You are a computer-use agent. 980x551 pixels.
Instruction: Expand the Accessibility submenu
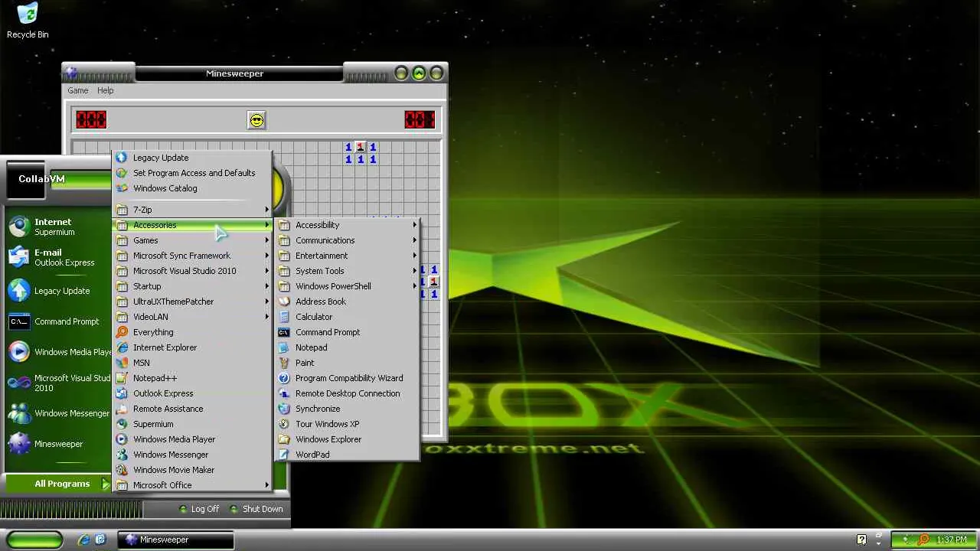click(348, 225)
